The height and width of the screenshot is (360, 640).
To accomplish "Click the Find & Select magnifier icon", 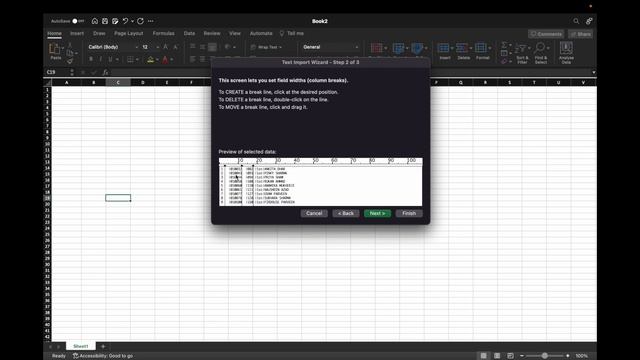I will pos(540,48).
